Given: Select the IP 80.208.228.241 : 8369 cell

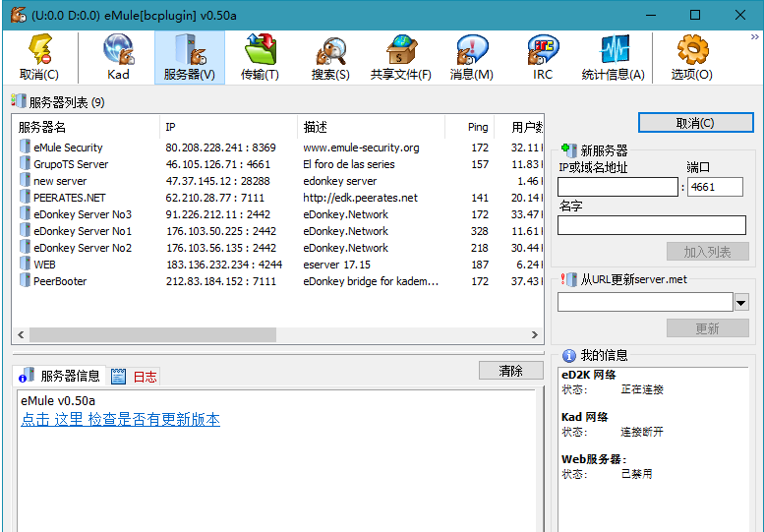Looking at the screenshot, I should (x=220, y=148).
